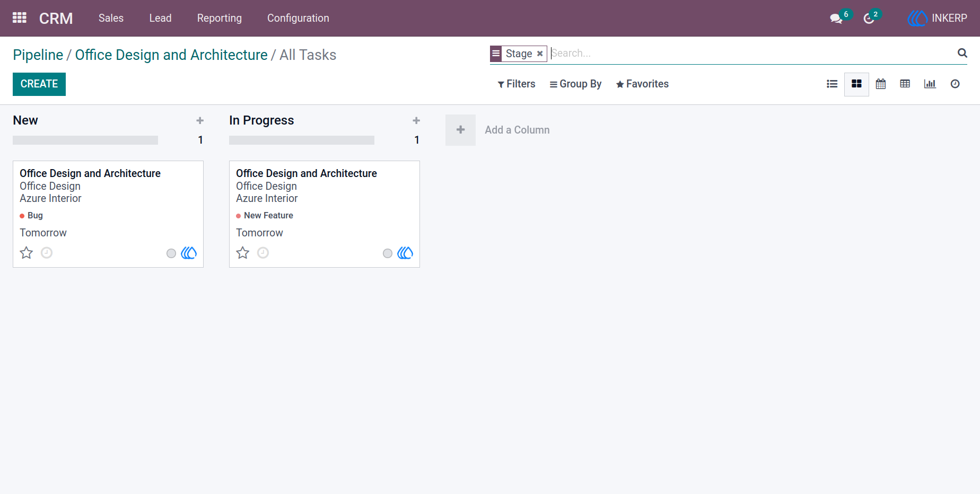Switch to calendar view
The height and width of the screenshot is (494, 980).
881,84
